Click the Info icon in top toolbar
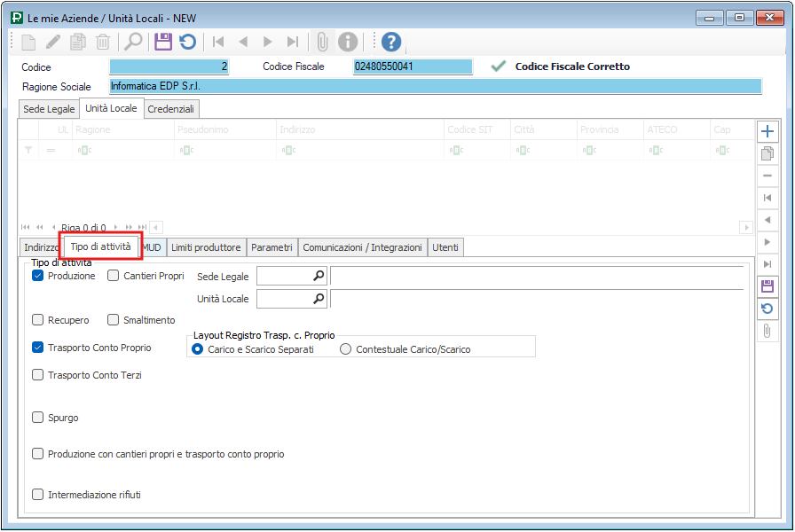The width and height of the screenshot is (795, 532). pos(349,42)
